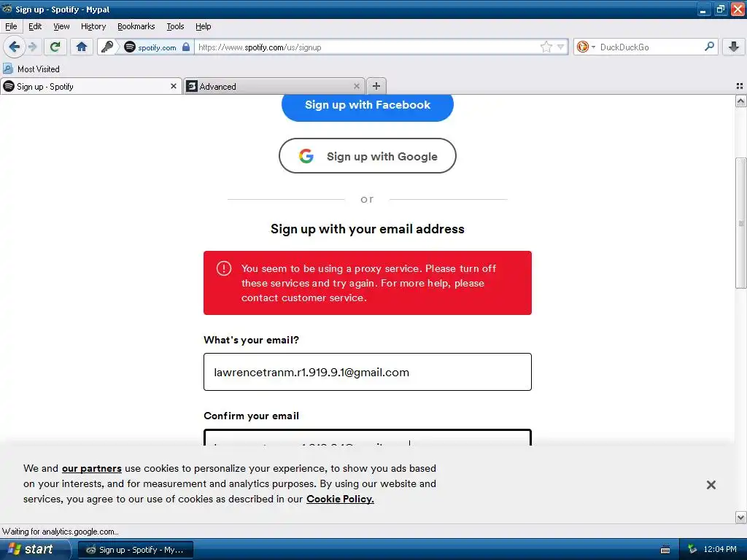Click the Google G logo
Screen dimensions: 747x560
click(306, 156)
